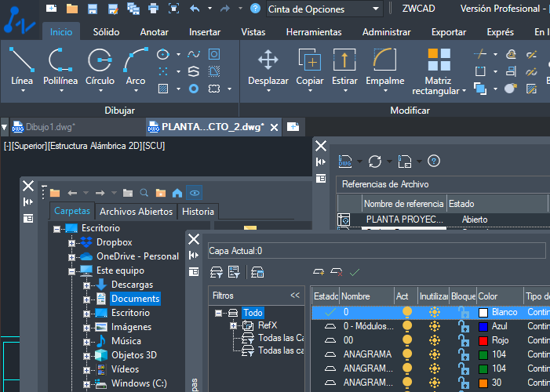Screen dimensions: 550x392
Task: Toggle the light bulb for layer 00
Action: point(406,340)
